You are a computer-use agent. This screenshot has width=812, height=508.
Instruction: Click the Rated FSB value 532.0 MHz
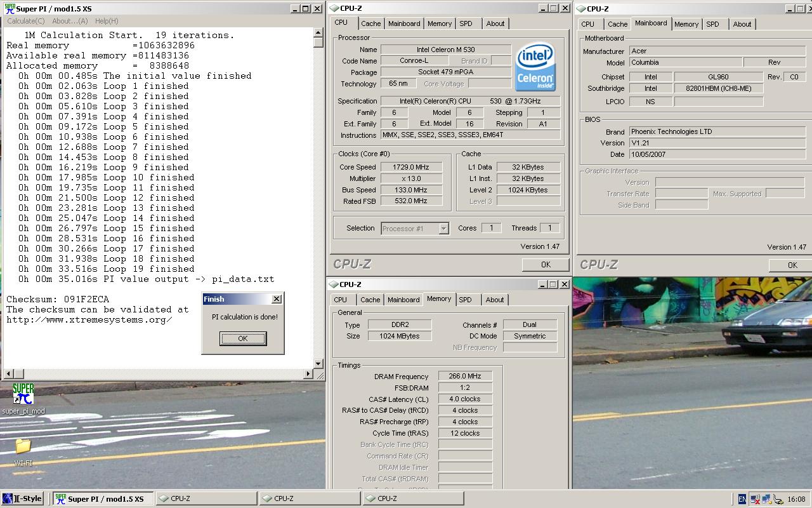tap(411, 201)
